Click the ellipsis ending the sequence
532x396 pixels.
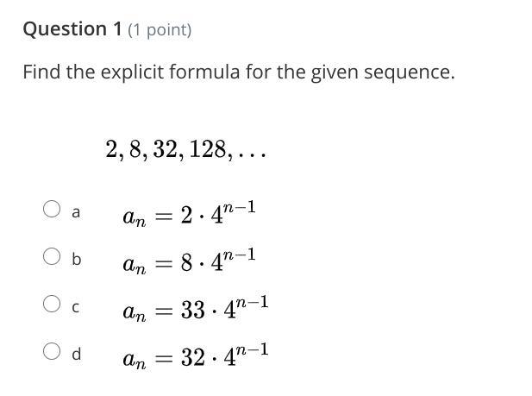(x=252, y=156)
